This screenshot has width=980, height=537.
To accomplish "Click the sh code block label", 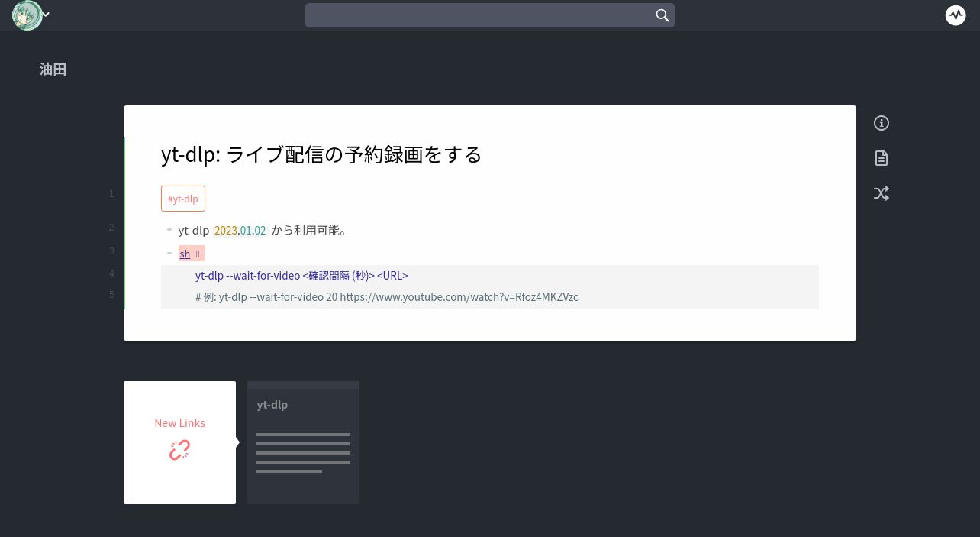I will (185, 254).
